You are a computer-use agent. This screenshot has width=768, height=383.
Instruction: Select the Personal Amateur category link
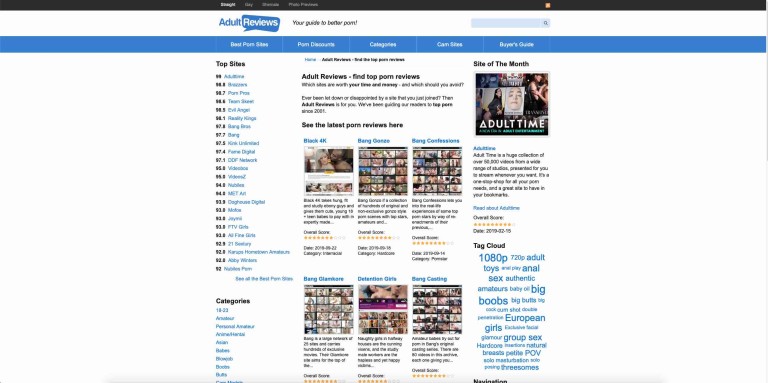[235, 326]
